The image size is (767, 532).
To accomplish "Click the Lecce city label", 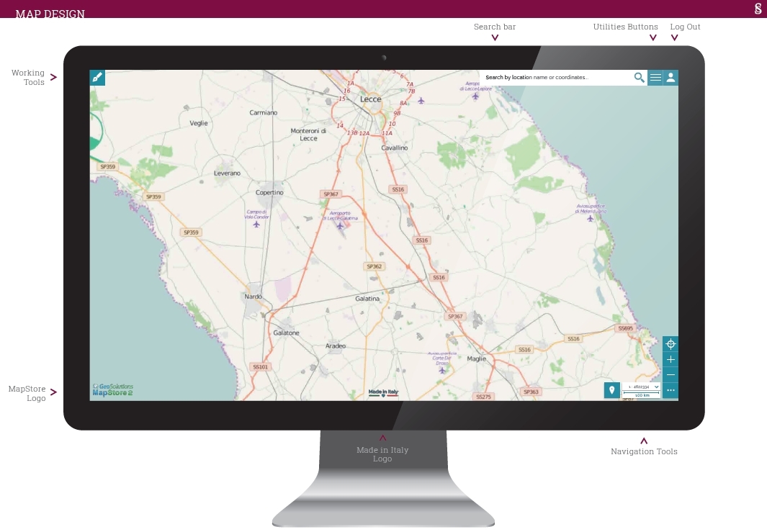I will [371, 99].
